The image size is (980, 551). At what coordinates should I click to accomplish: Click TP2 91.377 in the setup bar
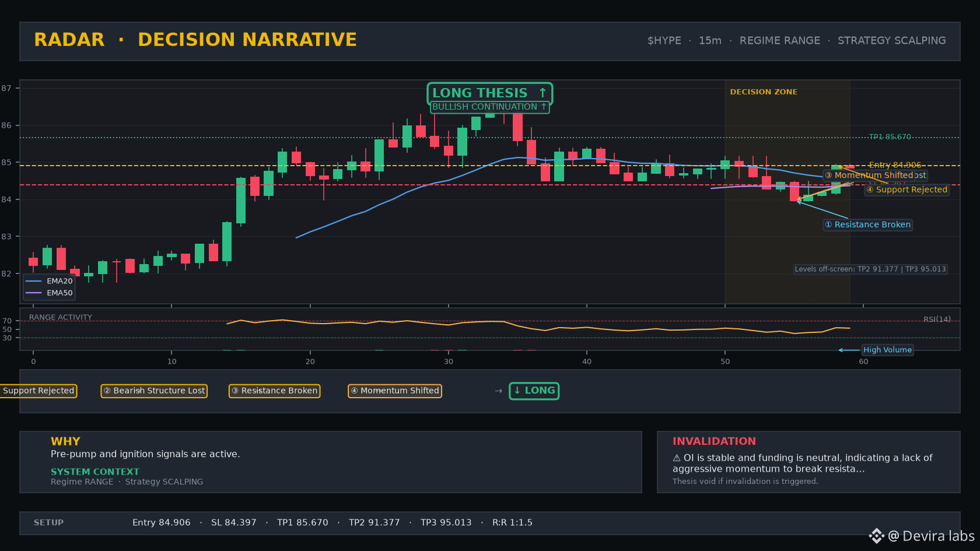click(374, 522)
